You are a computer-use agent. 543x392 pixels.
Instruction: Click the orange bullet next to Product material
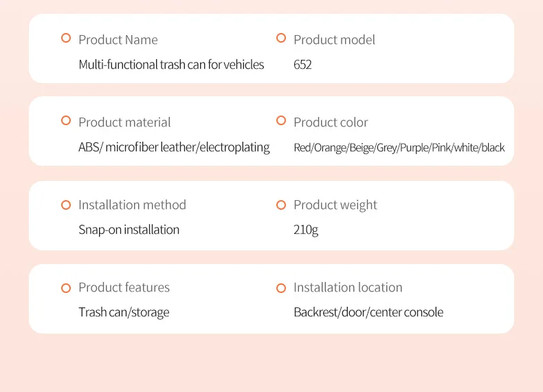click(x=66, y=120)
